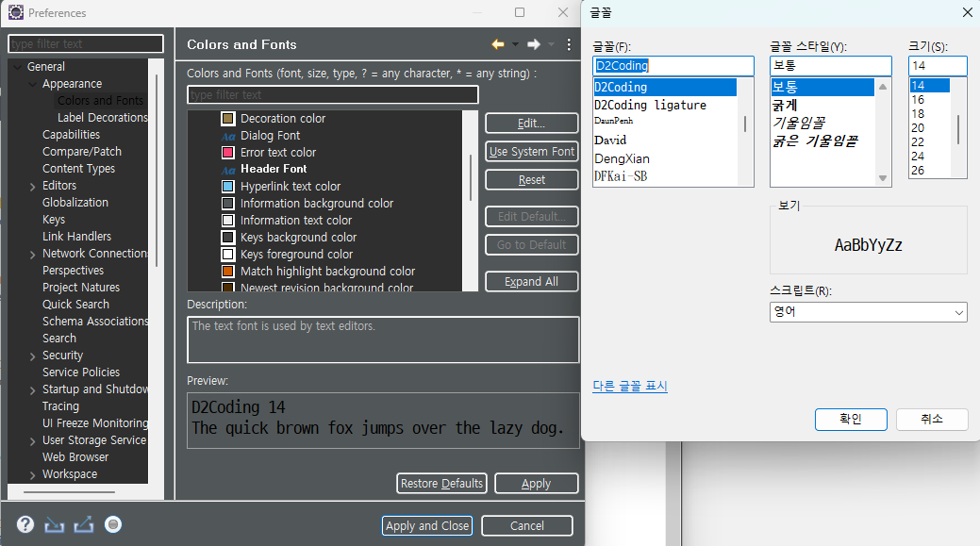The image size is (980, 546).
Task: Expand the Editors tree node
Action: click(x=32, y=186)
